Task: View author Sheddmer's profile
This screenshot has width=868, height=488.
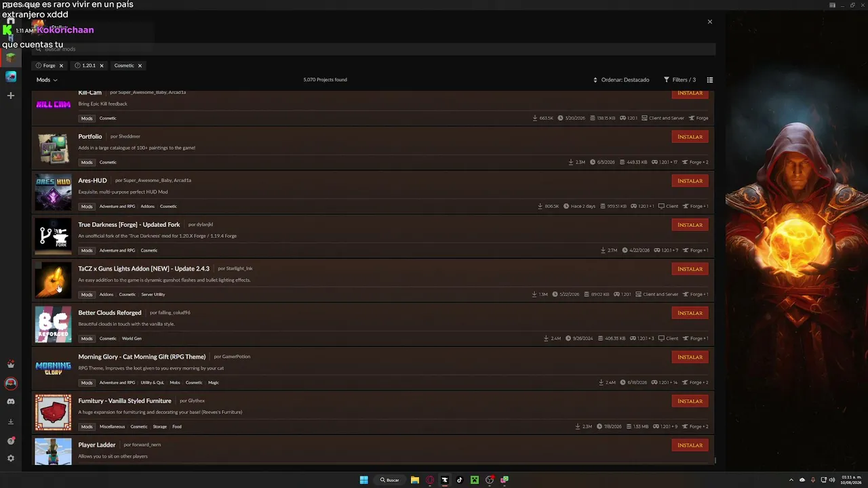Action: tap(130, 136)
